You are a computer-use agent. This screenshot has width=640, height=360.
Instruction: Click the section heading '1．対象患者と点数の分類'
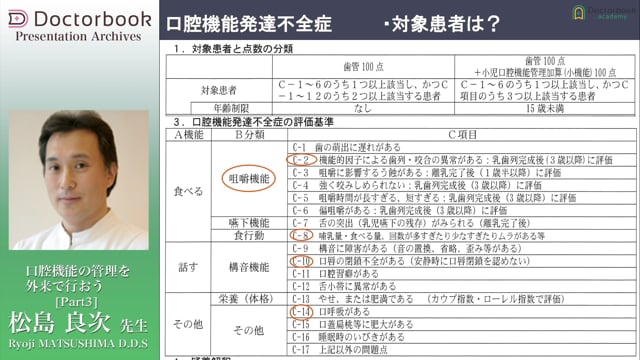tap(233, 49)
